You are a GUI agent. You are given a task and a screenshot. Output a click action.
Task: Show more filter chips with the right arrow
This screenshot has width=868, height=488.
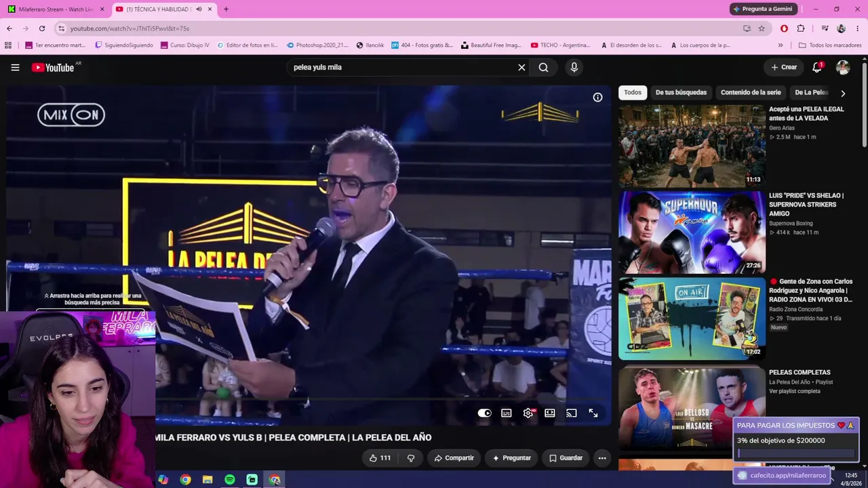pyautogui.click(x=843, y=93)
